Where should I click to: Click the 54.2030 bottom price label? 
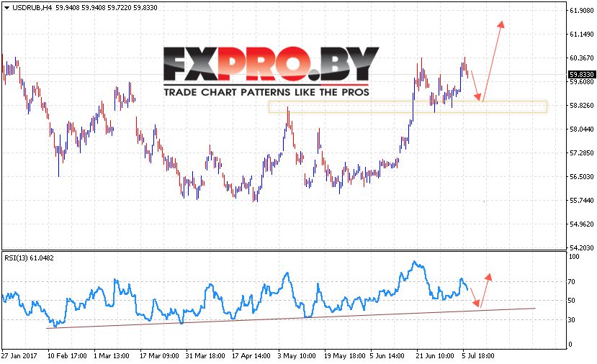click(581, 247)
